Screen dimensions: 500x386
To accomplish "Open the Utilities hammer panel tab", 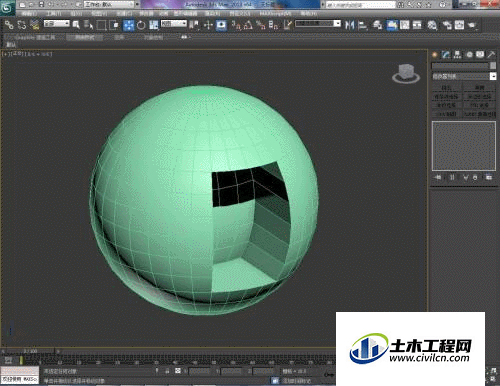I will point(491,54).
